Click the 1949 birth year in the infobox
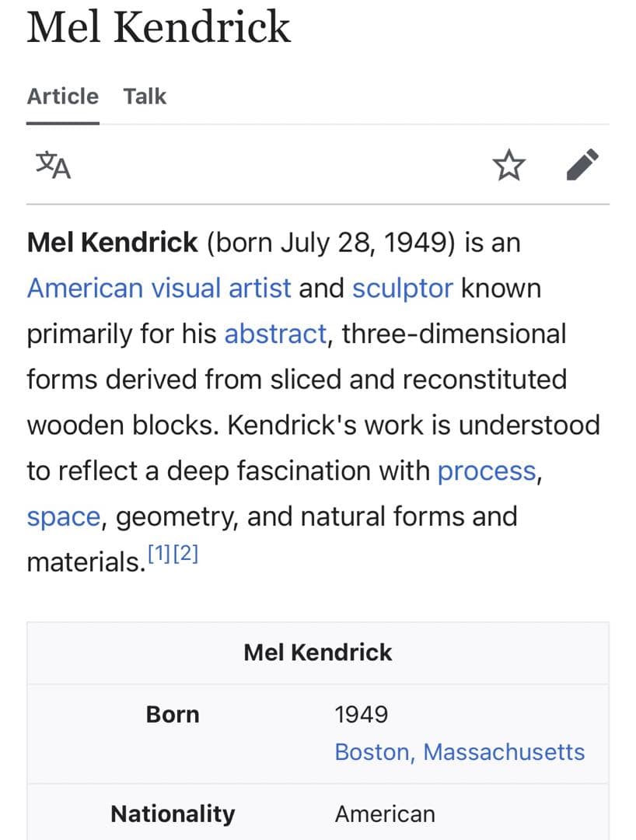Viewport: 636px width, 840px height. point(361,714)
